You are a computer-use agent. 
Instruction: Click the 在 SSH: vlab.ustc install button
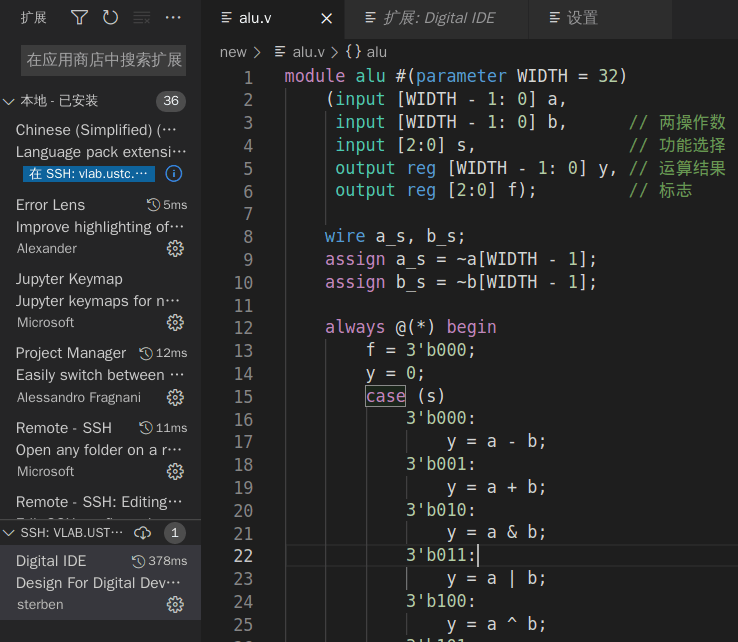[89, 174]
